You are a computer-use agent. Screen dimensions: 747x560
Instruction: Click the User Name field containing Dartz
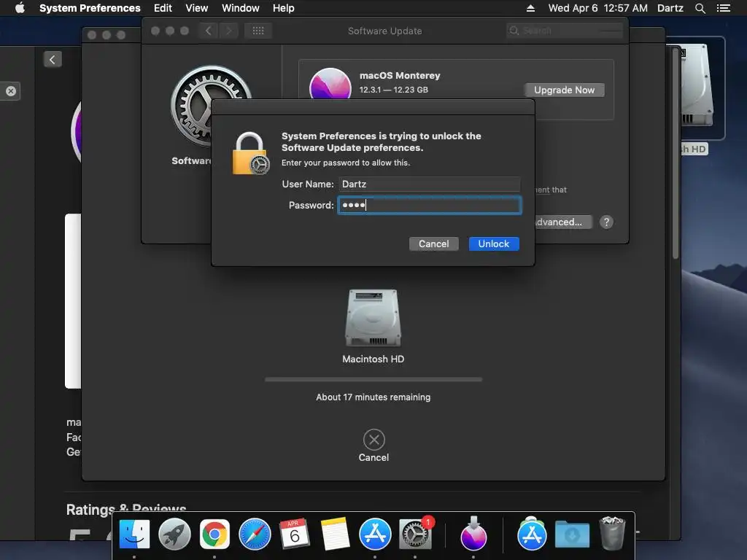[x=429, y=184]
